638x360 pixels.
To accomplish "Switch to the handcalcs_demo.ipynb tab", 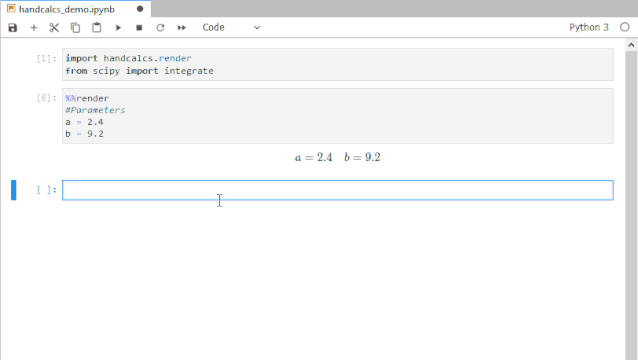I will point(67,9).
